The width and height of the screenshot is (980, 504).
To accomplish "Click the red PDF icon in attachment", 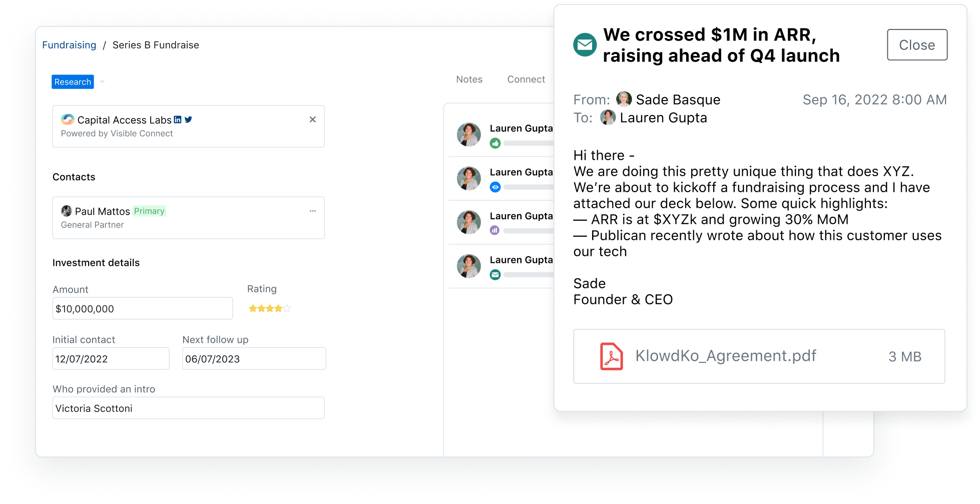I will (x=611, y=356).
